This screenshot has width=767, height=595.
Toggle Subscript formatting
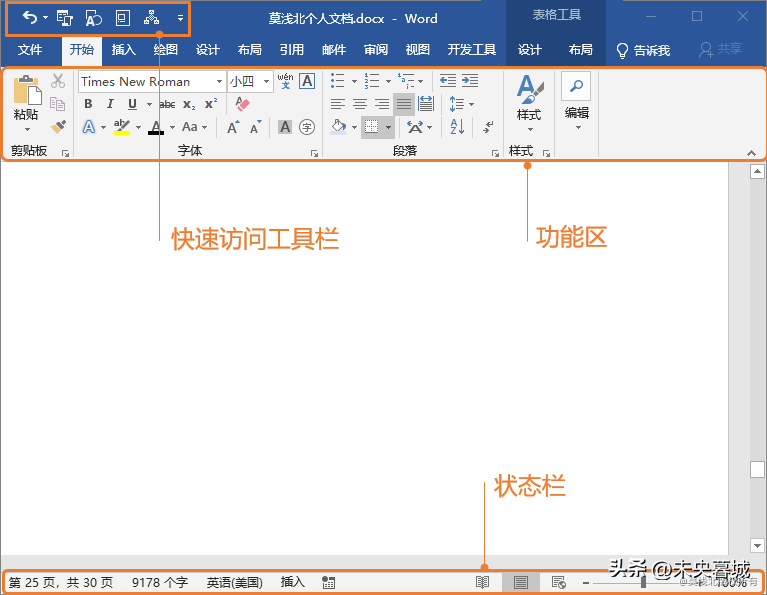click(x=189, y=104)
